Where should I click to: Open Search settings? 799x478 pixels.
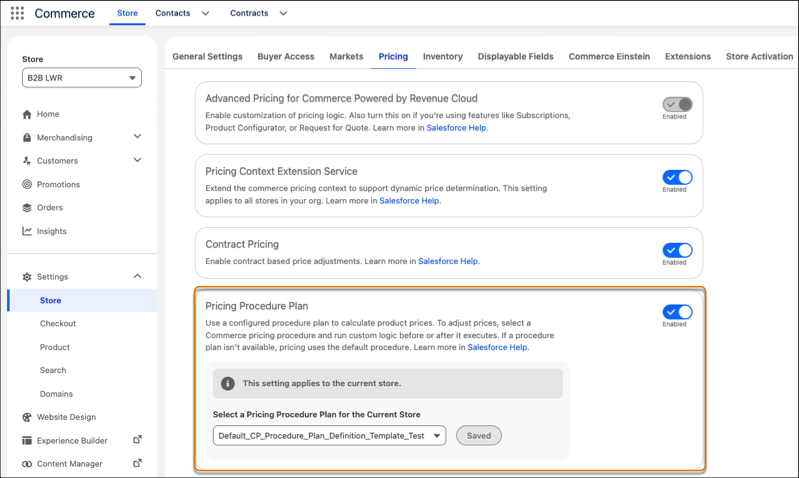pos(53,370)
